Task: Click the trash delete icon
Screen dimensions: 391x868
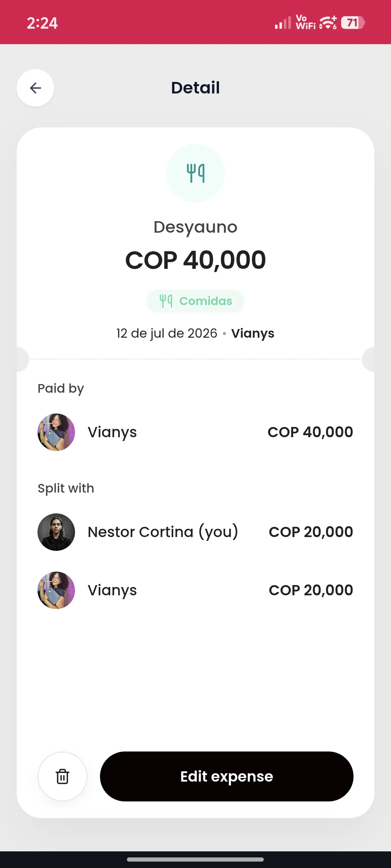Action: (62, 776)
